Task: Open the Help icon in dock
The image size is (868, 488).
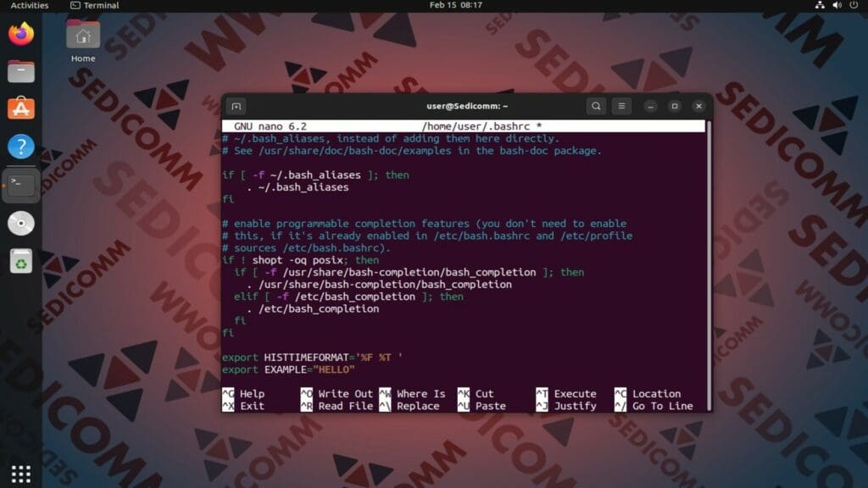Action: point(21,147)
